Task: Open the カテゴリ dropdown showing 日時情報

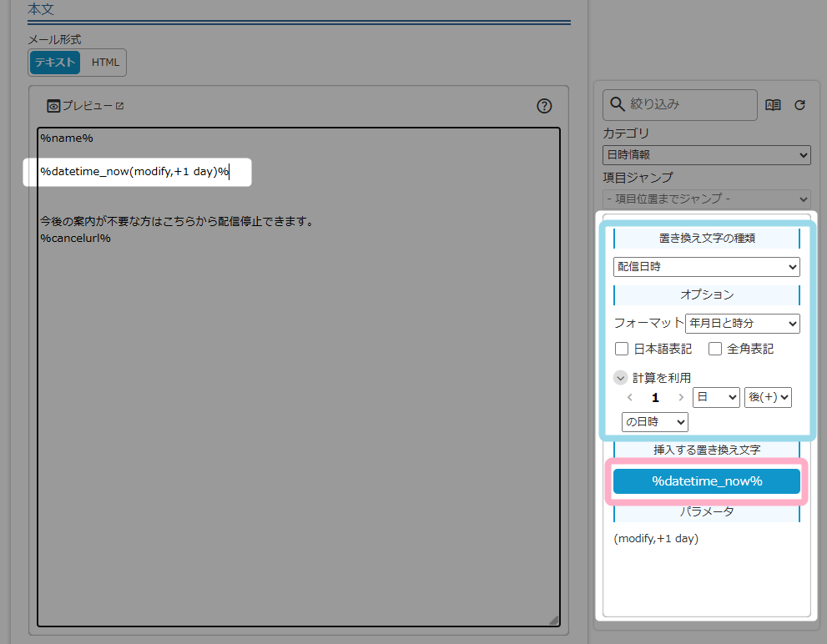Action: [706, 154]
